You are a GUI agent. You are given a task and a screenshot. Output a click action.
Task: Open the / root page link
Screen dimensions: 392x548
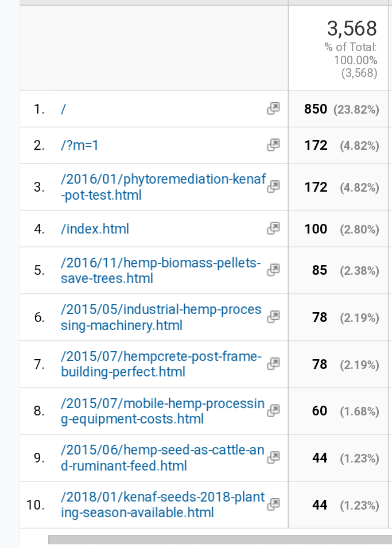[63, 109]
